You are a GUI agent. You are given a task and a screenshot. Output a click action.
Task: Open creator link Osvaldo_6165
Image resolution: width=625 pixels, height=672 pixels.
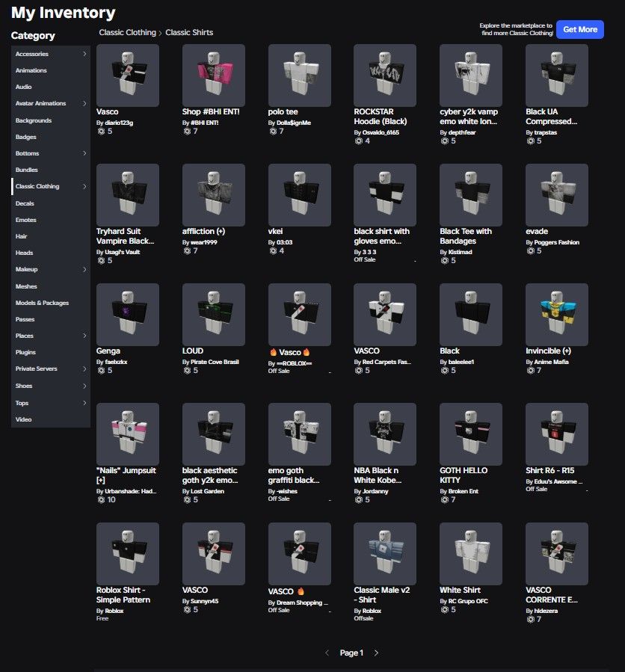(x=381, y=132)
